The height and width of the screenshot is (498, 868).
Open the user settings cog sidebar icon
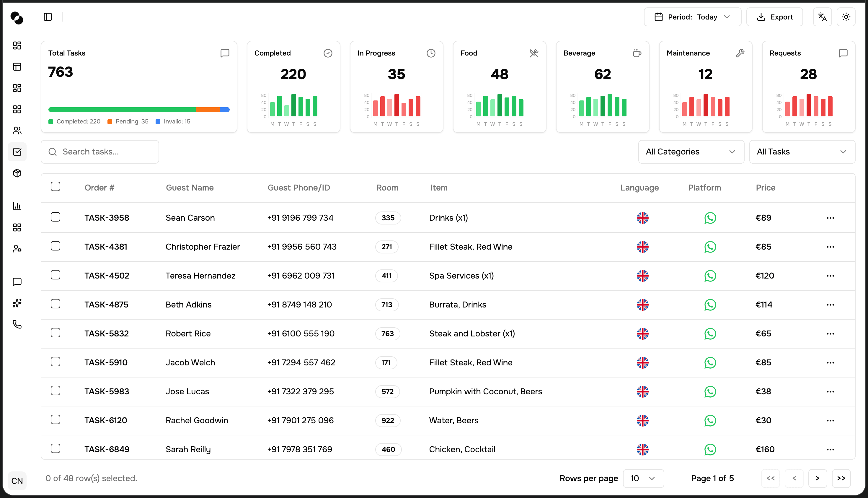(x=17, y=249)
